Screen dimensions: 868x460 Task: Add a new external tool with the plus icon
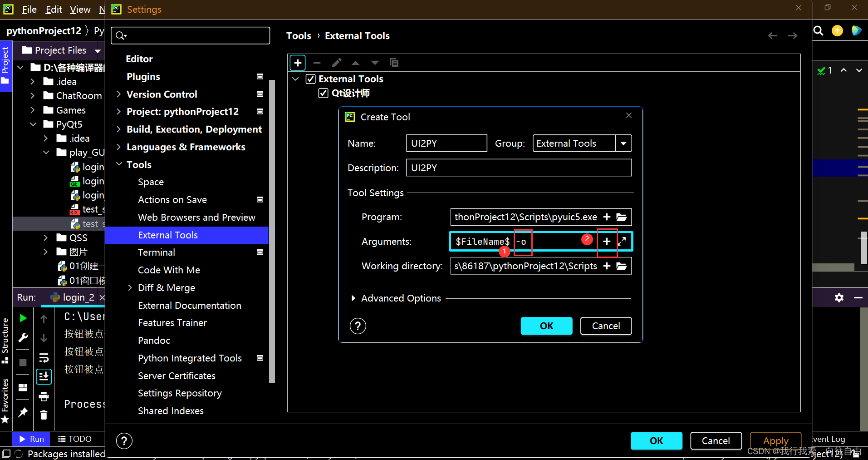pos(298,63)
